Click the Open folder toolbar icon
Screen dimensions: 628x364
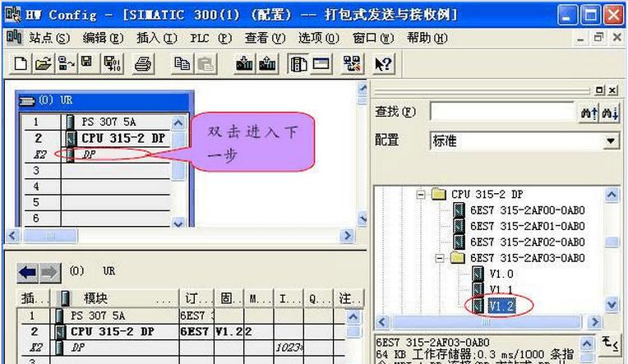click(x=42, y=63)
